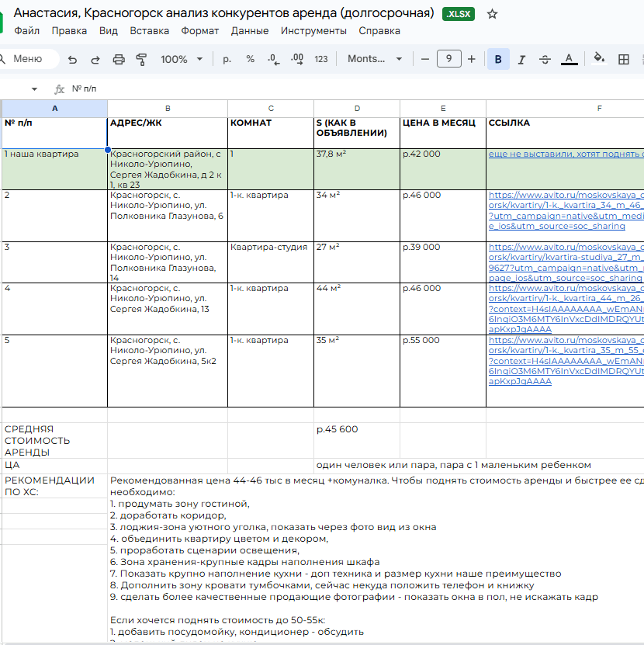Select column B header

(x=168, y=109)
